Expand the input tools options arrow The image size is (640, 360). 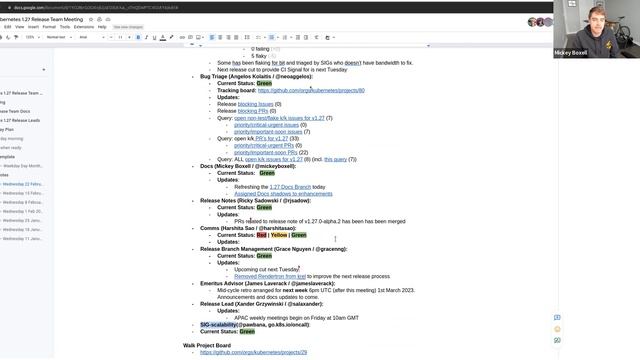pos(334,37)
